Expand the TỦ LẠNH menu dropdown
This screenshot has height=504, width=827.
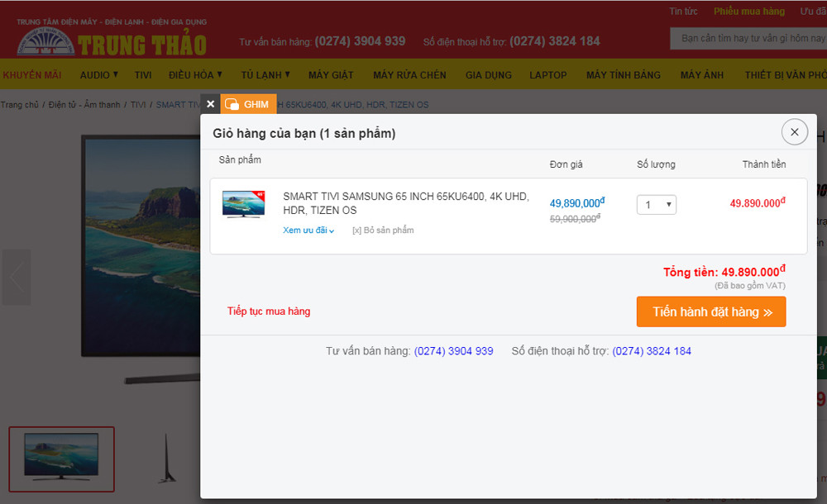pos(265,75)
